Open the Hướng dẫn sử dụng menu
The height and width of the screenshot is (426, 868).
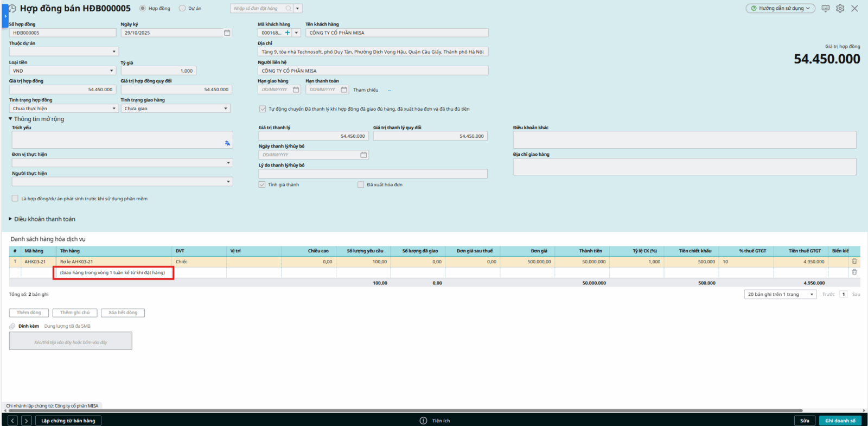click(780, 9)
